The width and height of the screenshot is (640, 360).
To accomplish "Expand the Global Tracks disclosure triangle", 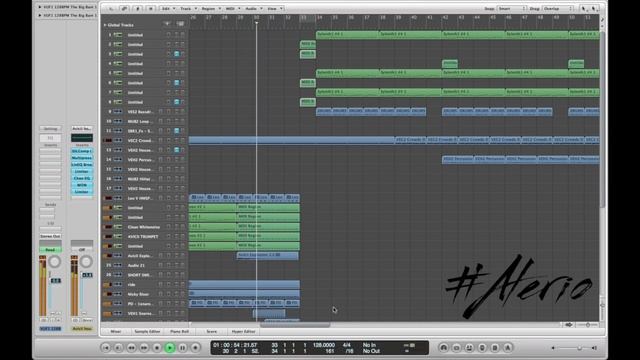I will pos(105,25).
